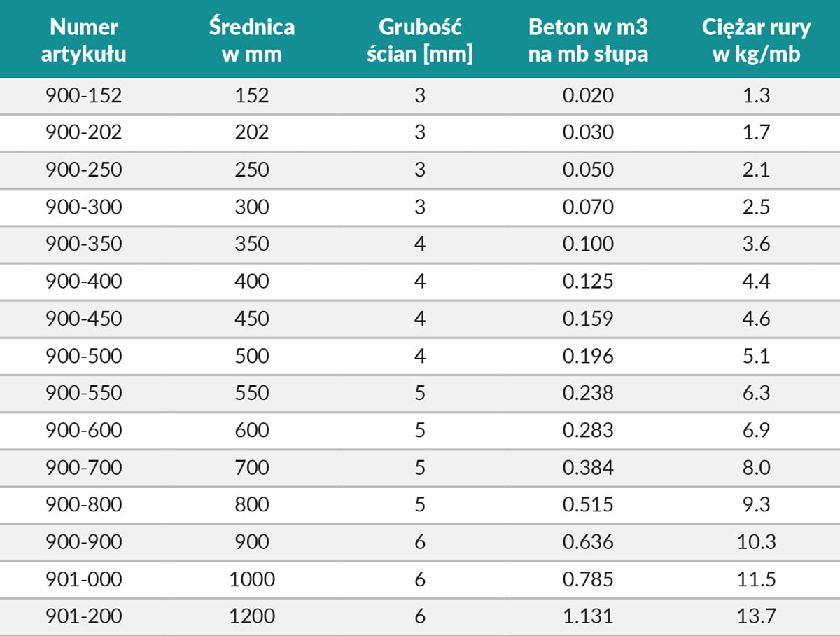Click the pipe weight value 10.3
Viewport: 840px width, 636px height.
(x=756, y=542)
